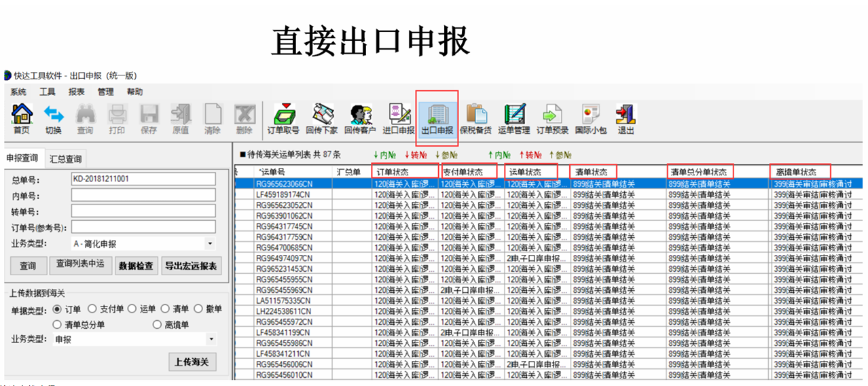Click the 首页 home icon
This screenshot has height=386, width=868.
22,118
